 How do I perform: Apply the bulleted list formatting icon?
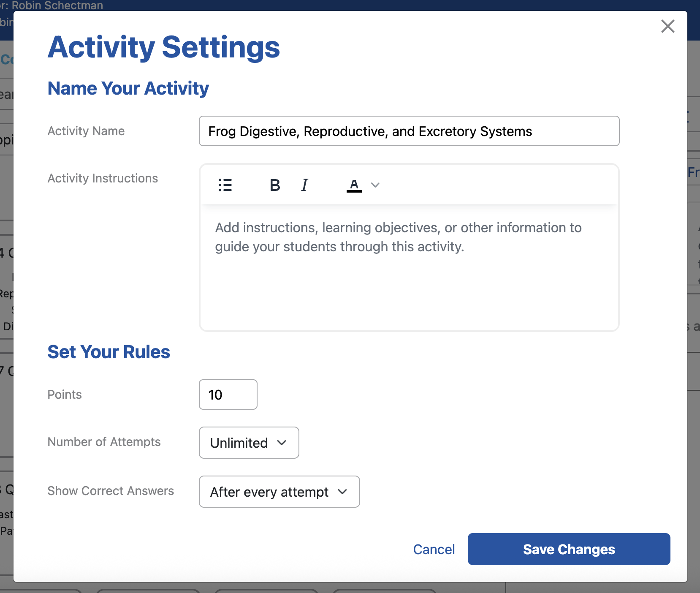[x=225, y=185]
